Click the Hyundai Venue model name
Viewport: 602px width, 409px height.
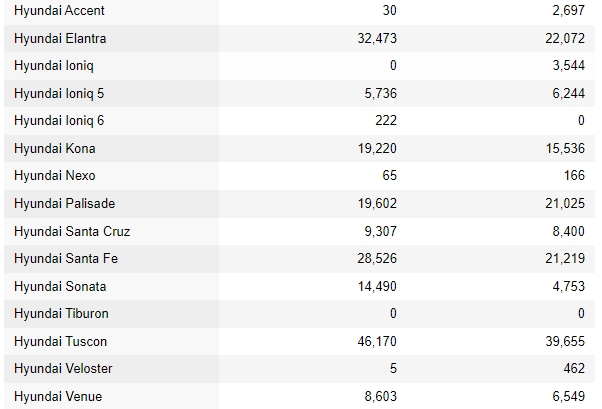coord(58,396)
